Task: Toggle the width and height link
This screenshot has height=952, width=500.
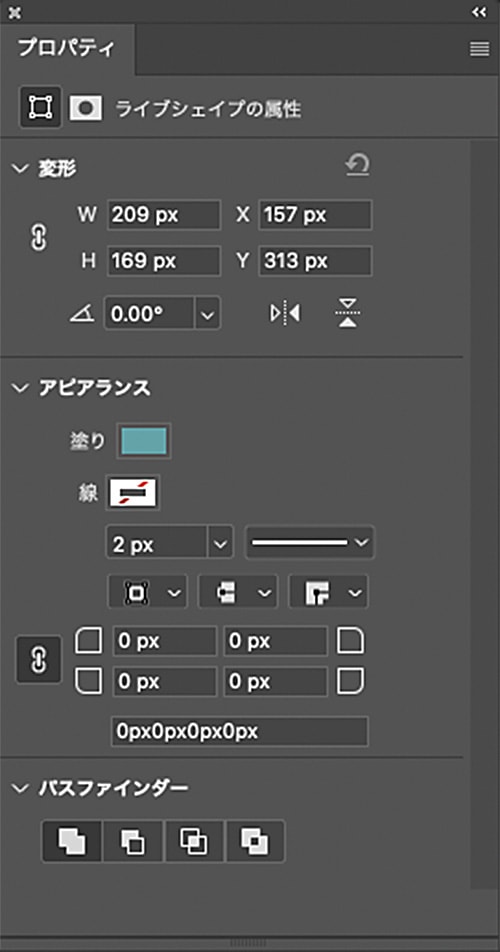Action: (39, 237)
